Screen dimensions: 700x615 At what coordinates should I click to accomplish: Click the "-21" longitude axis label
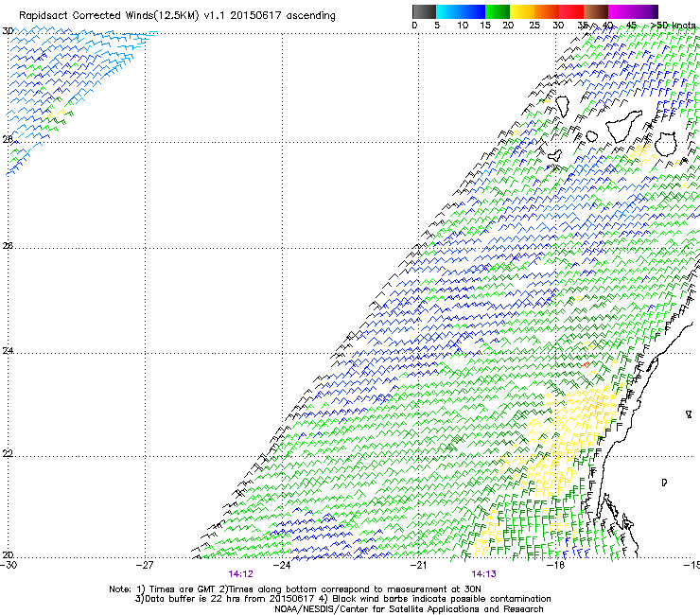click(419, 565)
